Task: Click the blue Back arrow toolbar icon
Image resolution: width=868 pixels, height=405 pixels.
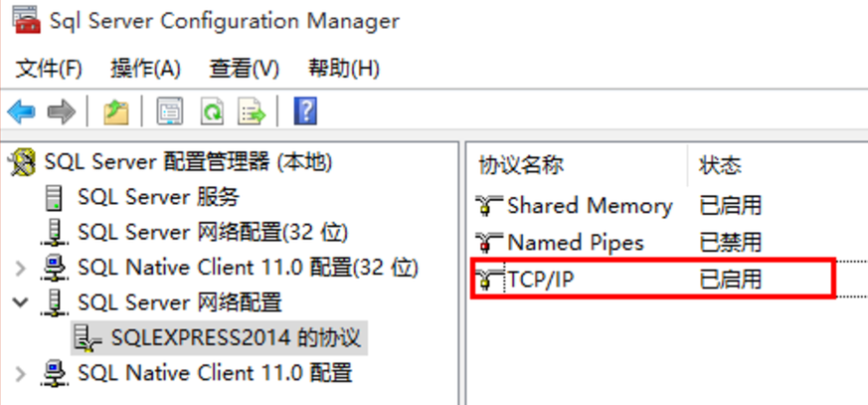Action: point(21,112)
